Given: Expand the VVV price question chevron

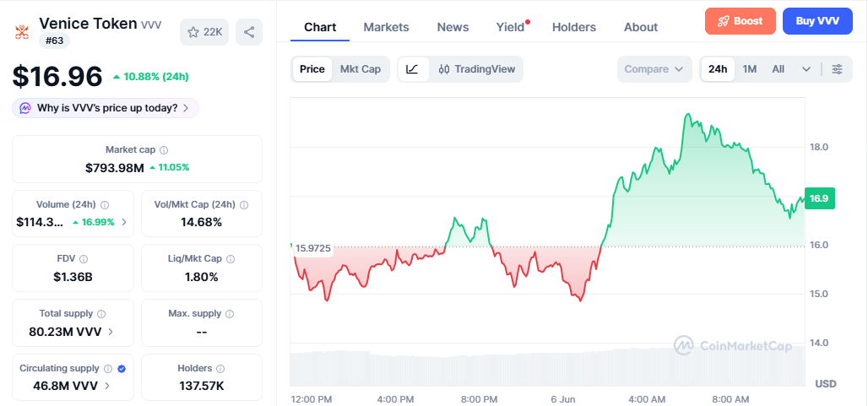Looking at the screenshot, I should coord(186,108).
